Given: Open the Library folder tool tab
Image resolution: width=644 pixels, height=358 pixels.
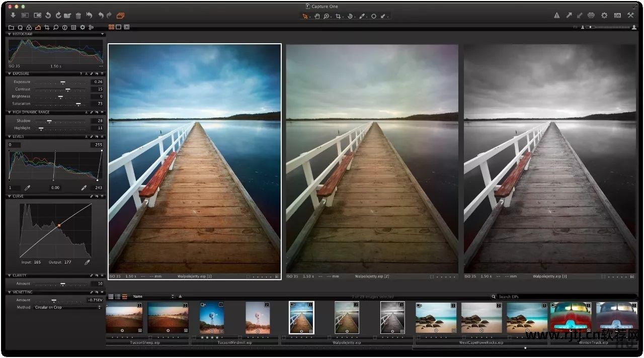Looking at the screenshot, I should pyautogui.click(x=11, y=27).
